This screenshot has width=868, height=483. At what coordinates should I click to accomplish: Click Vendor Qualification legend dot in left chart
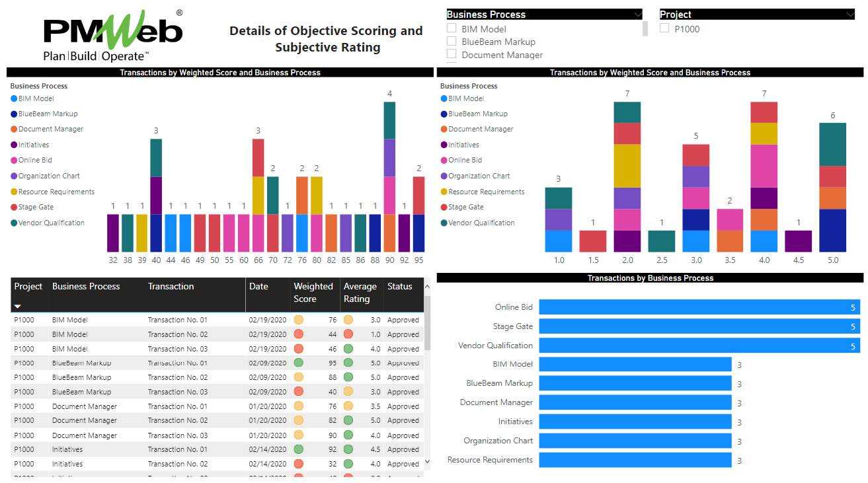[x=14, y=223]
